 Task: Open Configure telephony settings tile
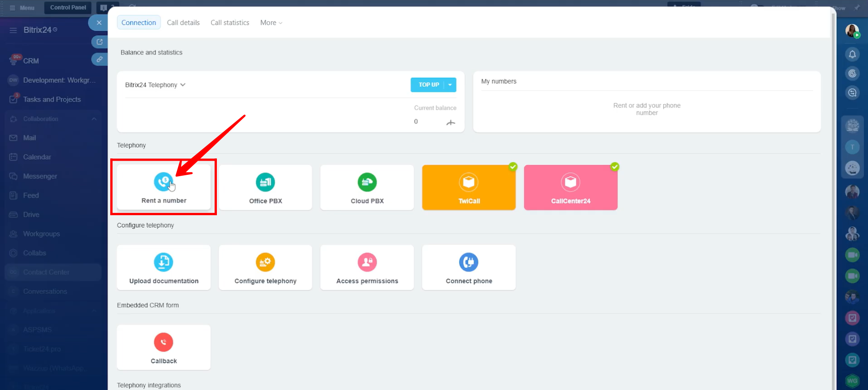point(265,267)
